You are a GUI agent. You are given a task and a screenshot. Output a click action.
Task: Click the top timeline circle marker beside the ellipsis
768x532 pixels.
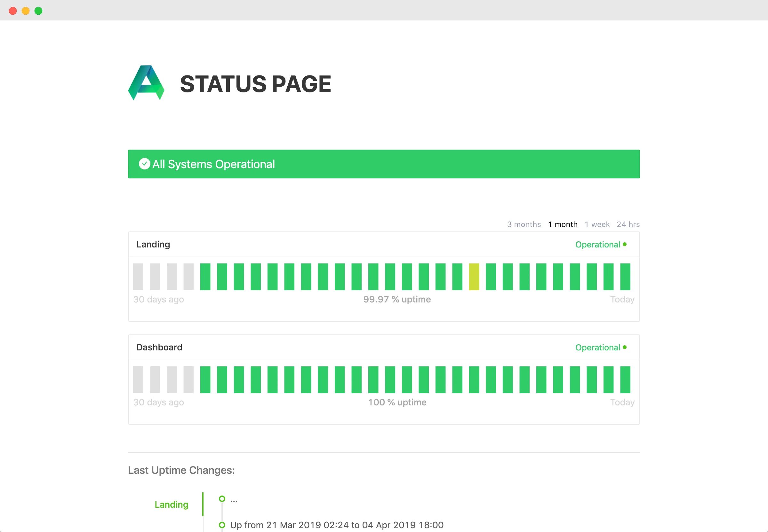pyautogui.click(x=222, y=499)
